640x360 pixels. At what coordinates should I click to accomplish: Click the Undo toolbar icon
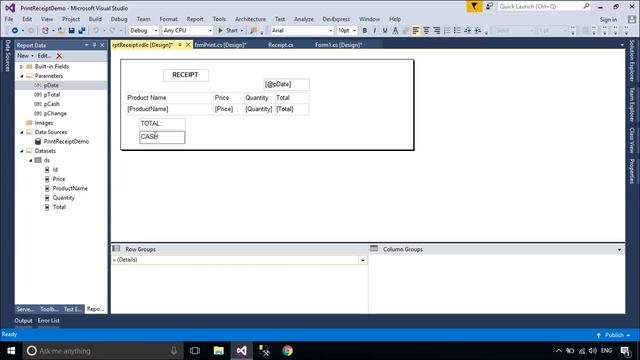pos(96,31)
